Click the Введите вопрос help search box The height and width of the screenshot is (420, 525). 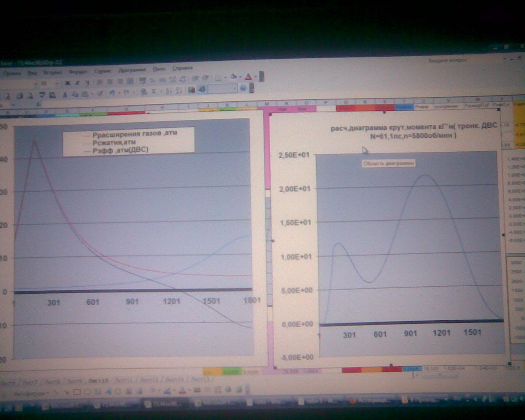point(448,60)
